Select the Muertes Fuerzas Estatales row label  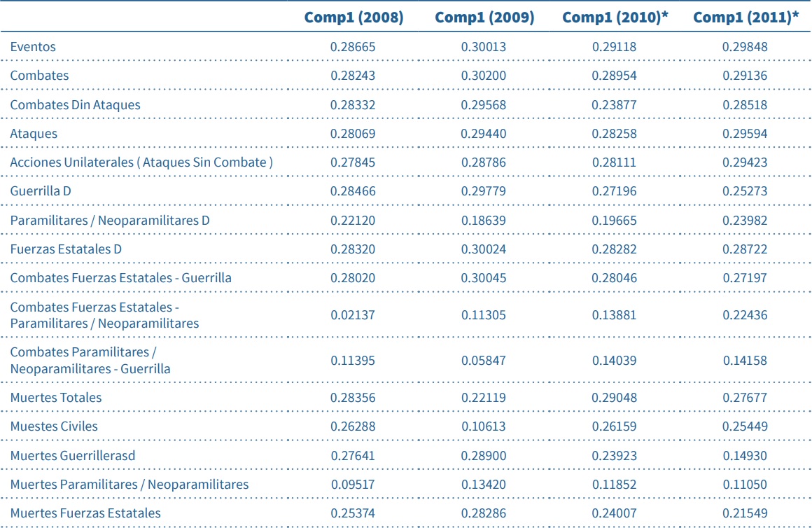[85, 513]
